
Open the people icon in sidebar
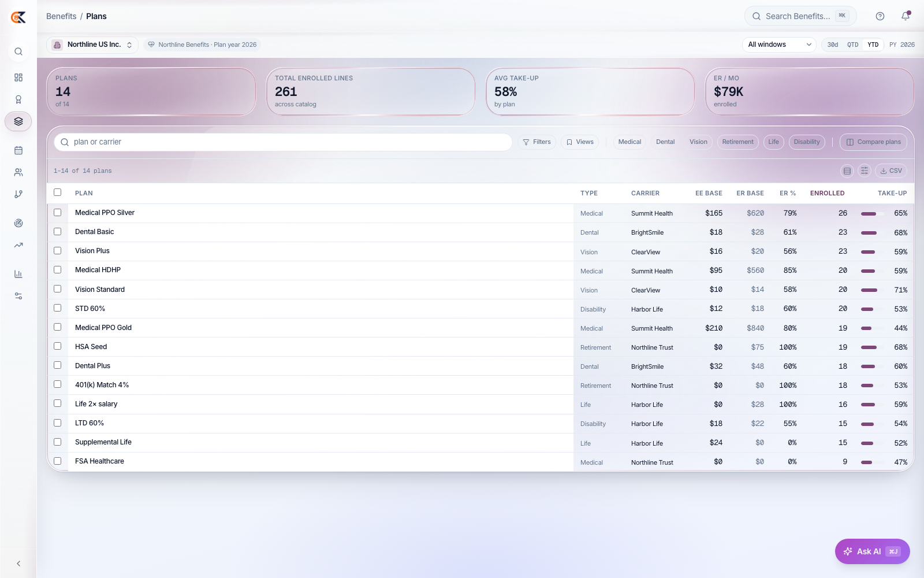18,172
